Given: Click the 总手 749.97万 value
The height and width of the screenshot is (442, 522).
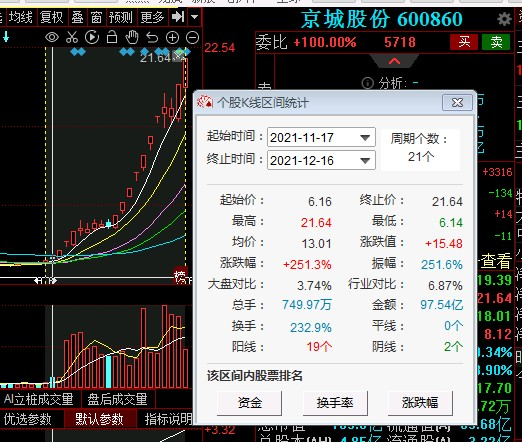Looking at the screenshot, I should (307, 305).
